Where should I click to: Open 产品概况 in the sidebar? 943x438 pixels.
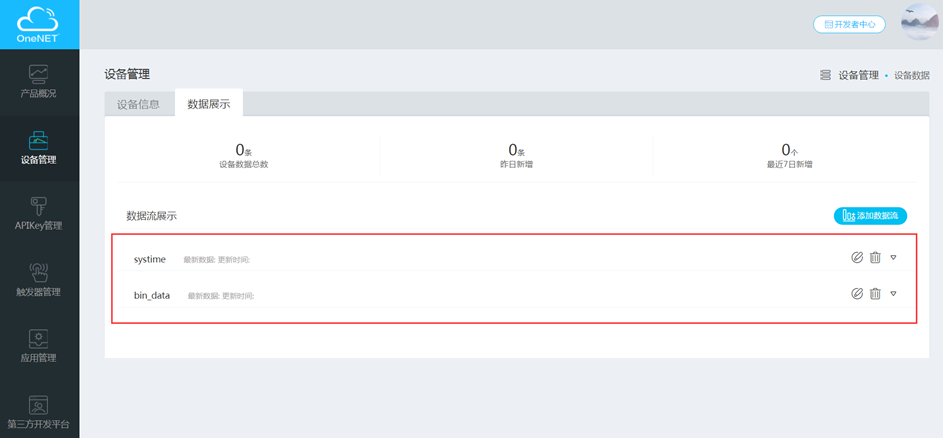39,81
